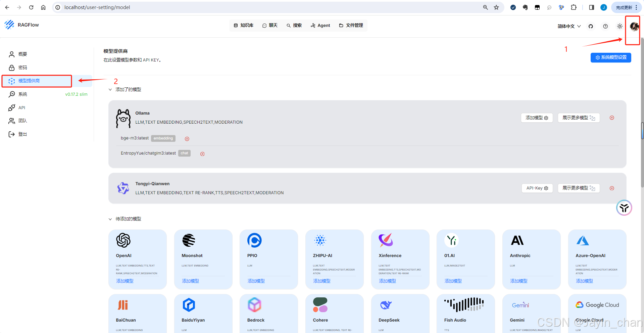Switch to the 知识库 tab
Screen dimensions: 644x333
click(x=244, y=25)
